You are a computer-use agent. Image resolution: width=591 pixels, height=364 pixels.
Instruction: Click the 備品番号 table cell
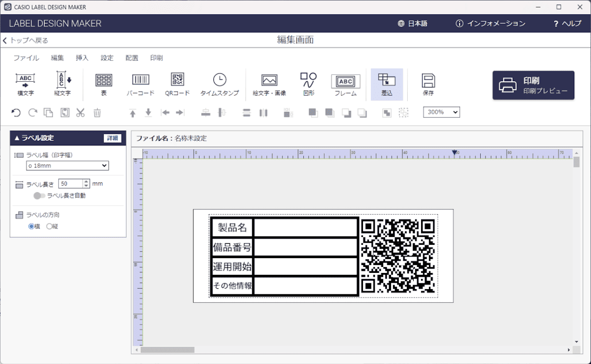(x=232, y=247)
